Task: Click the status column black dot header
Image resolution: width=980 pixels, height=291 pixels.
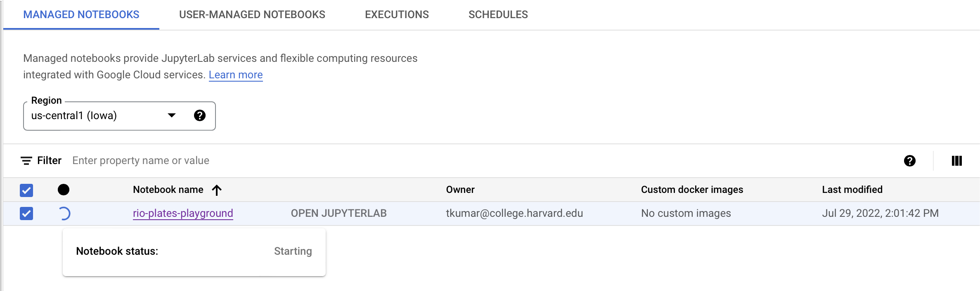Action: click(x=64, y=190)
